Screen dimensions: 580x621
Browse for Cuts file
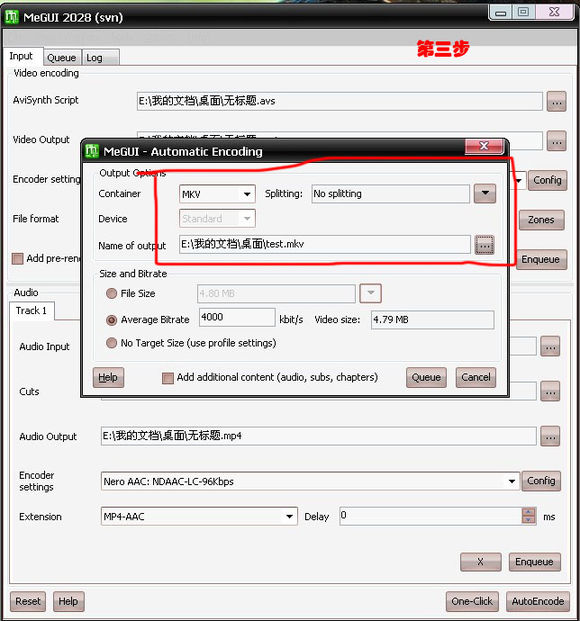click(550, 391)
